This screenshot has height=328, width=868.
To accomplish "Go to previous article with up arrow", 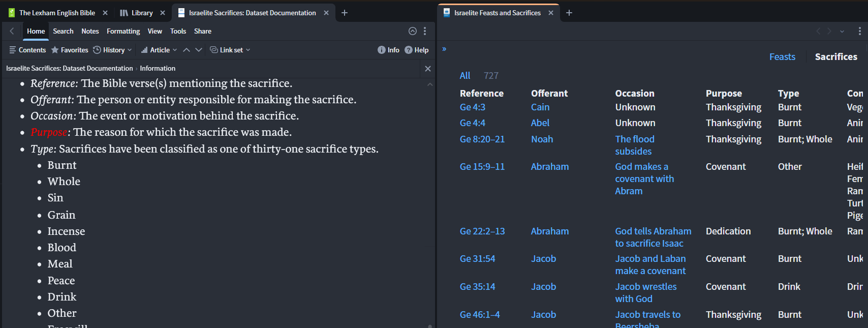I will click(x=187, y=50).
